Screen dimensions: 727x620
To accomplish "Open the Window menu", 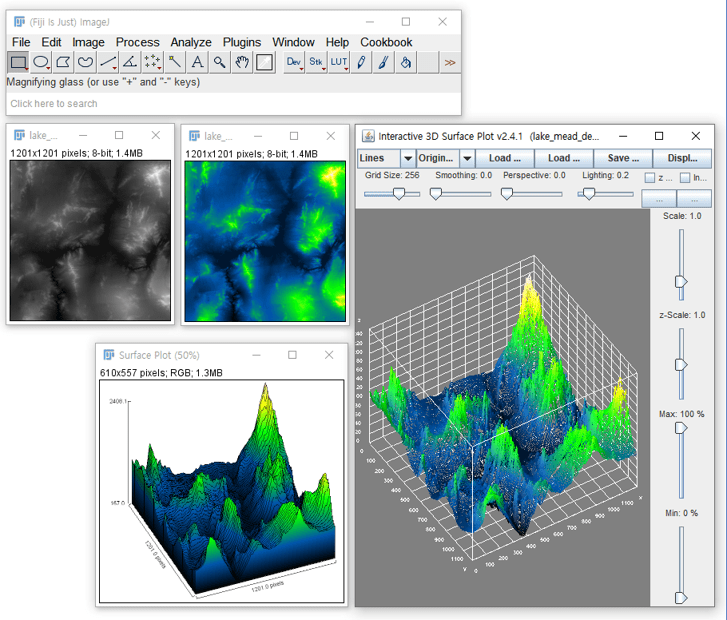I will coord(293,42).
